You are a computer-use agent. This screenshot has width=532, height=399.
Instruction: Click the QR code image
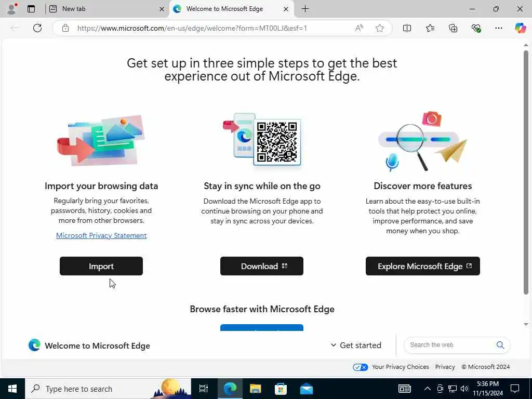[x=277, y=142]
